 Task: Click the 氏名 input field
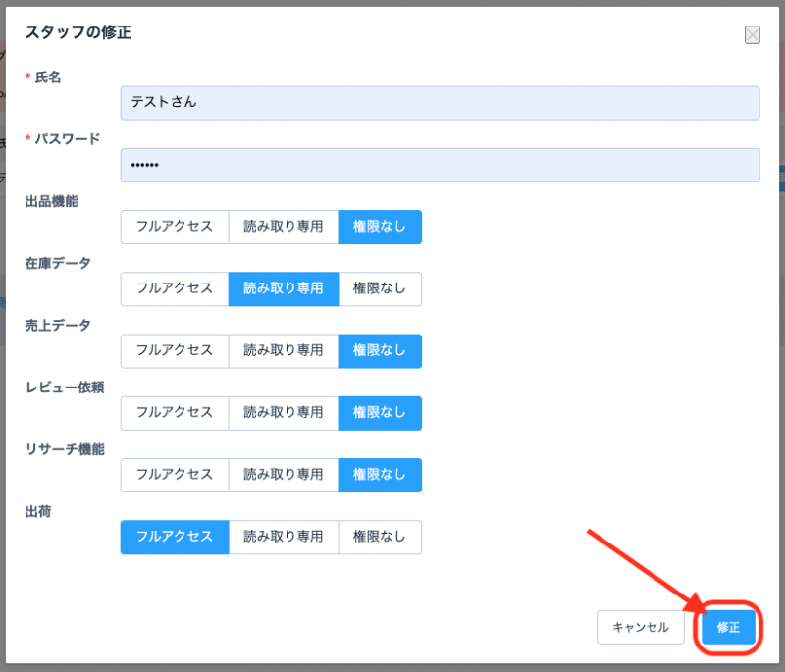point(440,103)
